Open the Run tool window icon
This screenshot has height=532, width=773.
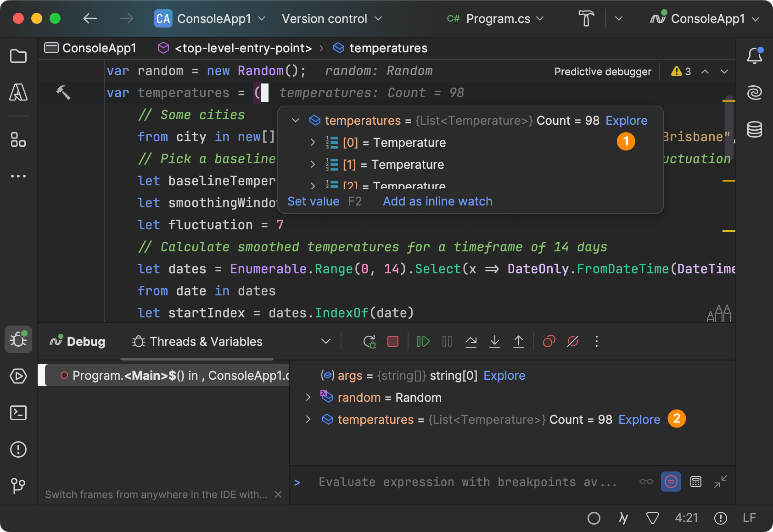point(18,377)
